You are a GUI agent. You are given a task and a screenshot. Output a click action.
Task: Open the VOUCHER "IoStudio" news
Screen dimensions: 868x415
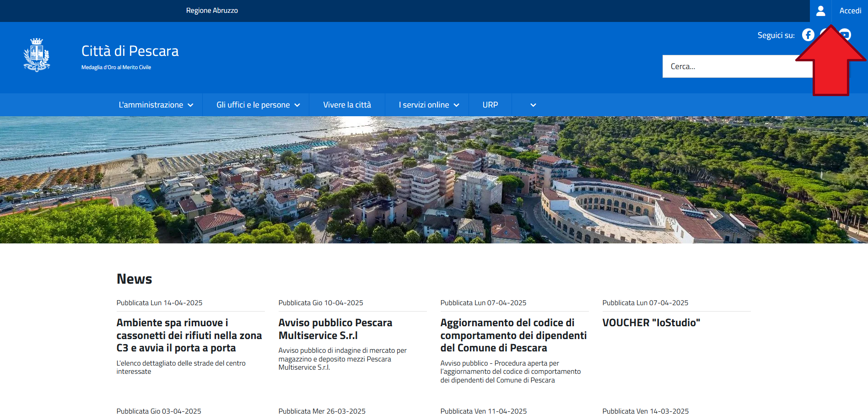point(651,323)
